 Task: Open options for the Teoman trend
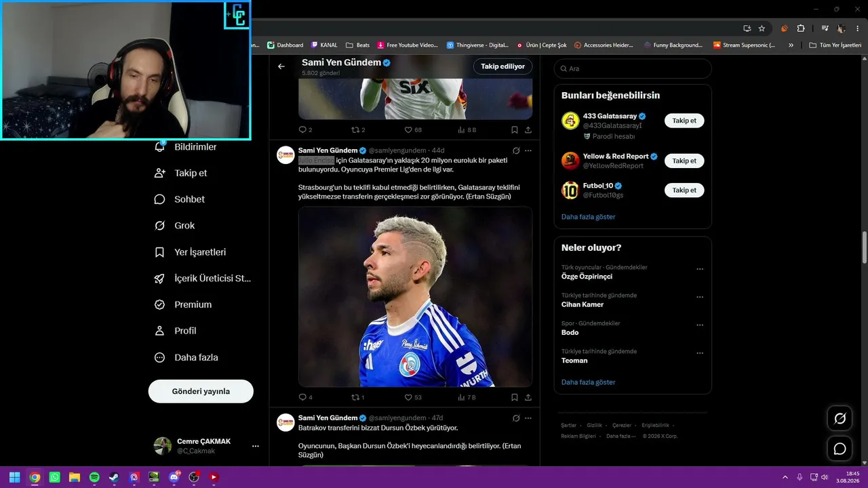click(700, 353)
